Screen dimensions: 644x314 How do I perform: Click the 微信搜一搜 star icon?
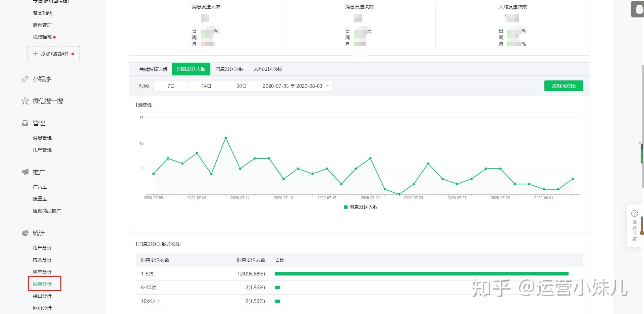[x=25, y=101]
